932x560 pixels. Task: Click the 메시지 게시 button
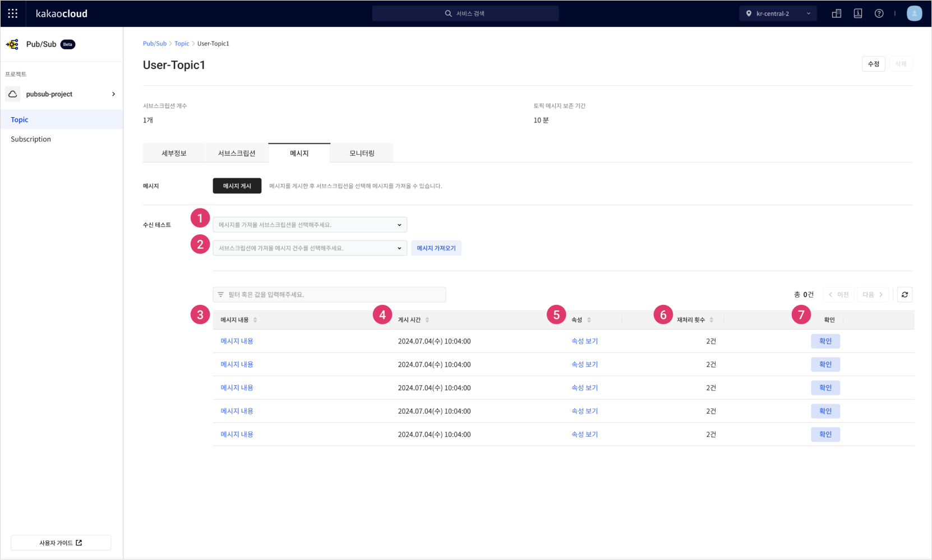point(237,186)
